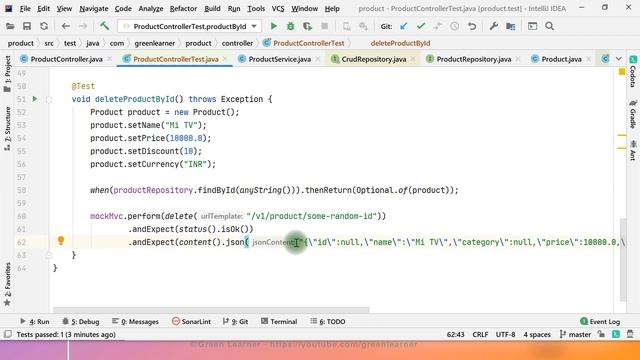Run with coverage icon in toolbar
Image resolution: width=640 pixels, height=360 pixels.
(307, 27)
